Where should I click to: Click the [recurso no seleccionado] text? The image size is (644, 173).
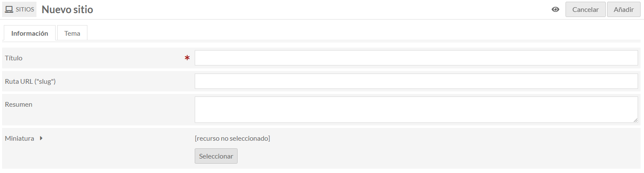[x=232, y=138]
